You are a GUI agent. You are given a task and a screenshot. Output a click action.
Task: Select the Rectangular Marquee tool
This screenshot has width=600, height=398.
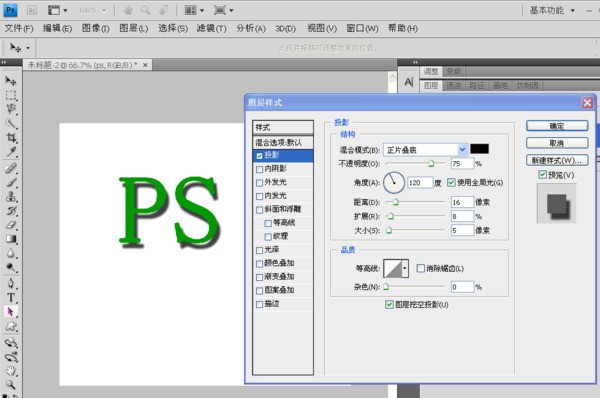tap(10, 95)
